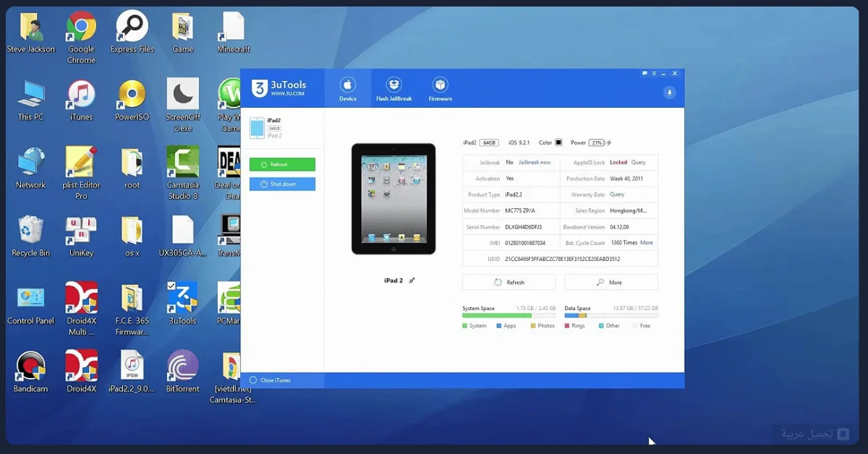Select the Camtasia Studio 8 shortcut

pyautogui.click(x=183, y=174)
